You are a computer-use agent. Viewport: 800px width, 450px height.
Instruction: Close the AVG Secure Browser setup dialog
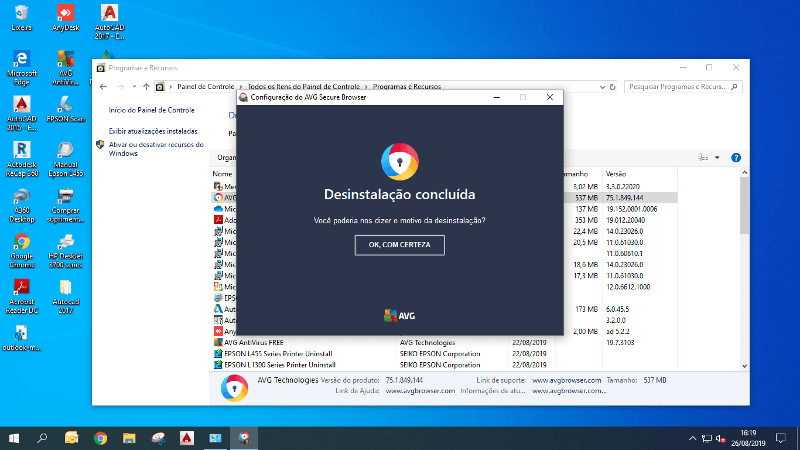(549, 97)
